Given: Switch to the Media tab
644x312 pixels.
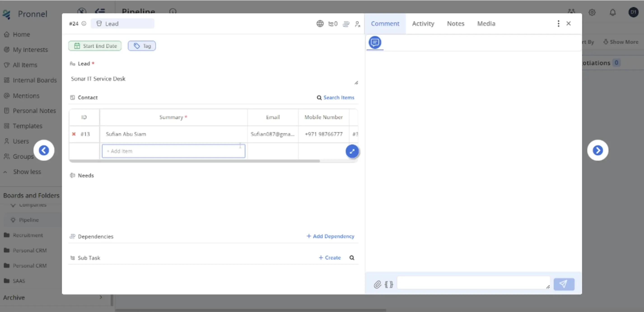Looking at the screenshot, I should coord(486,24).
